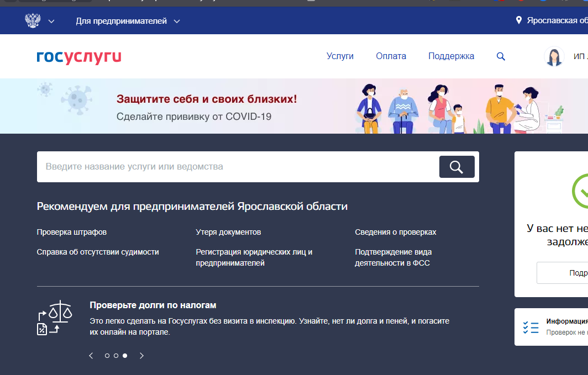This screenshot has height=375, width=588.
Task: Expand the emblem dropdown chevron
Action: (51, 21)
